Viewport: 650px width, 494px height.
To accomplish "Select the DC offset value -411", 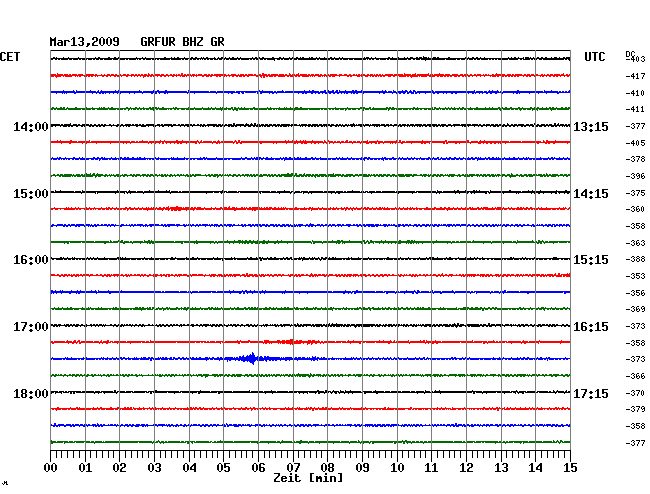I will (x=635, y=109).
